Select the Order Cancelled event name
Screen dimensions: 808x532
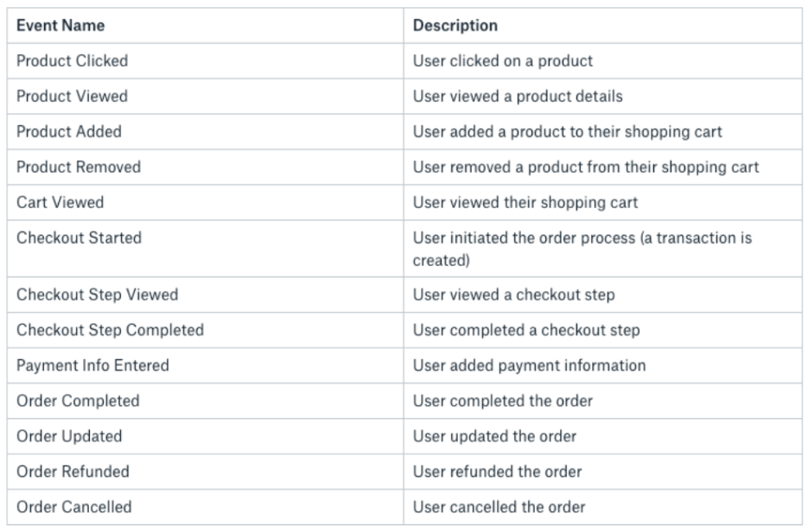[75, 507]
